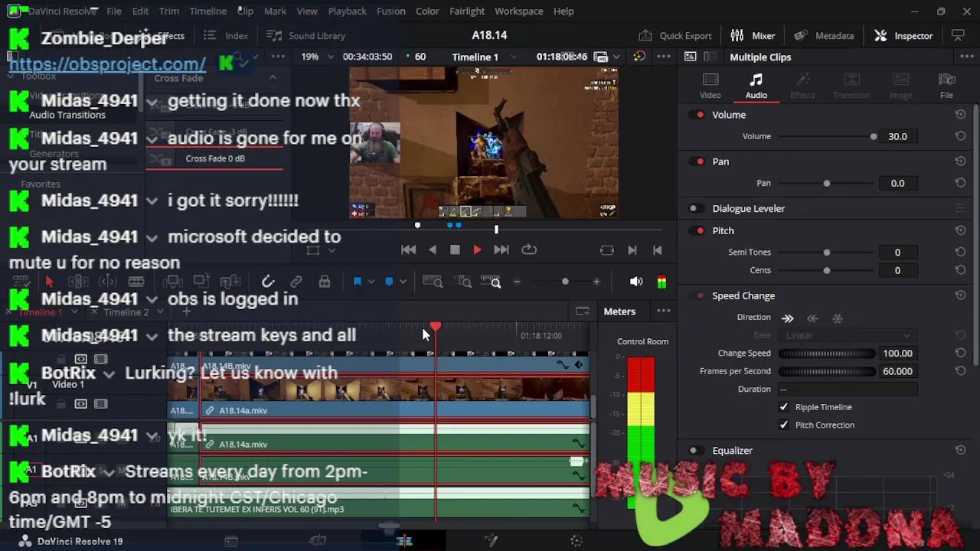Toggle the Position Lock icon
980x551 pixels.
point(325,282)
